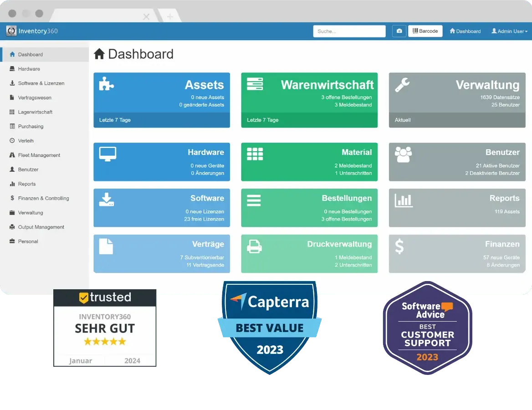The width and height of the screenshot is (532, 410).
Task: Open Dashboard link in top navbar
Action: 465,31
